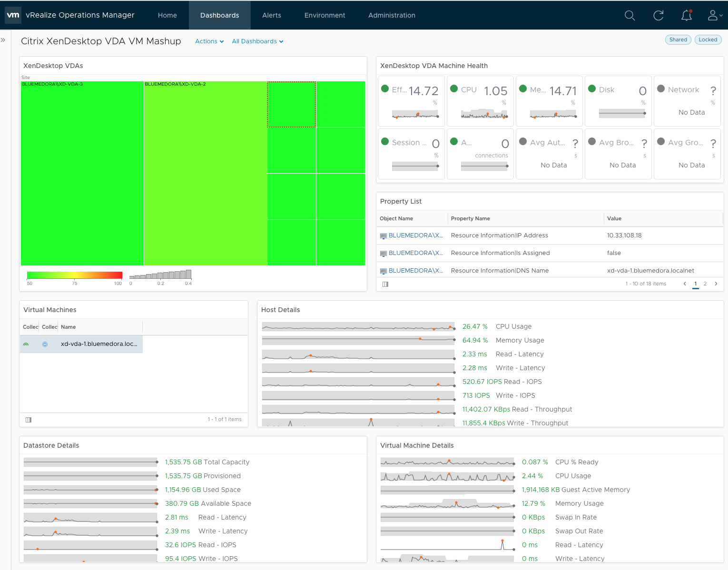The height and width of the screenshot is (570, 728).
Task: Go to previous Property List page
Action: 685,284
